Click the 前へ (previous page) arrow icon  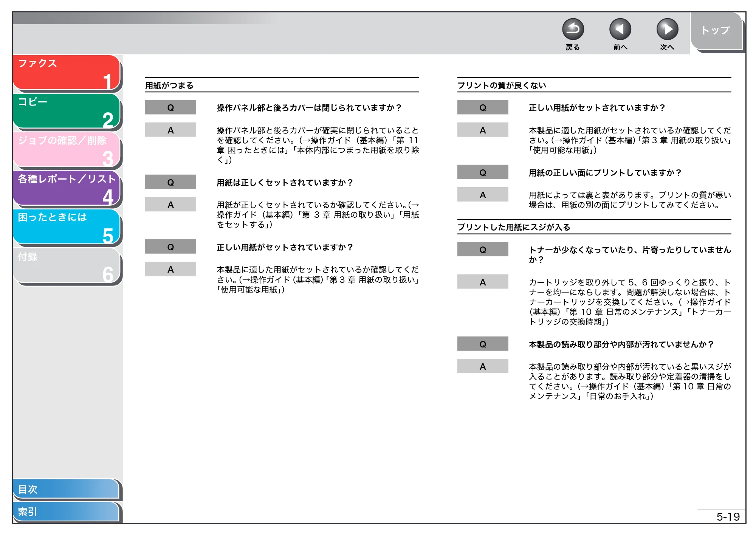click(x=620, y=29)
